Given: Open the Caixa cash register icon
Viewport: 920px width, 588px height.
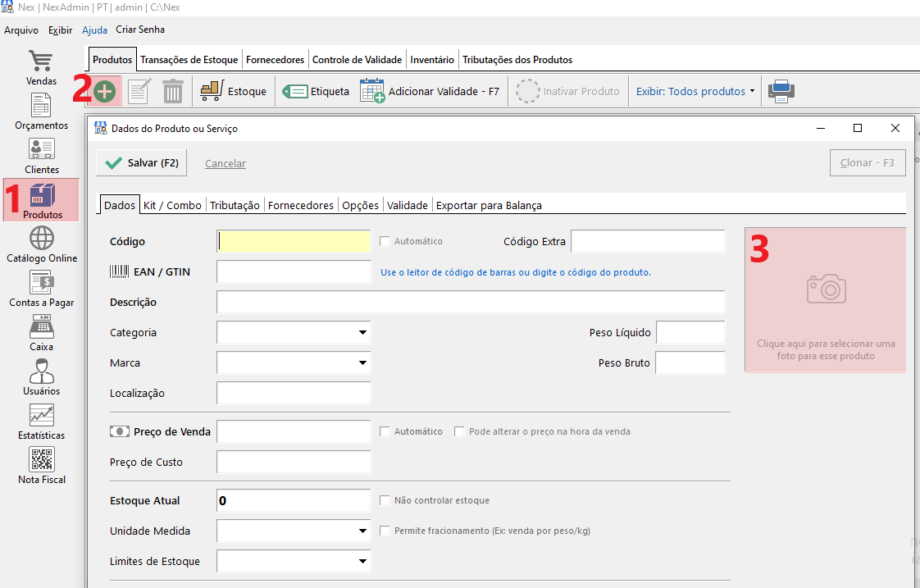Looking at the screenshot, I should pyautogui.click(x=41, y=327).
